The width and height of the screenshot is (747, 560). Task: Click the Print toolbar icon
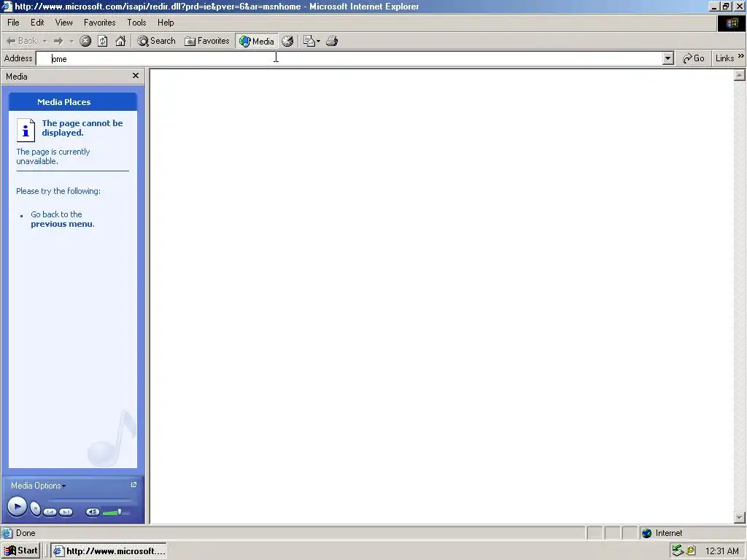332,41
